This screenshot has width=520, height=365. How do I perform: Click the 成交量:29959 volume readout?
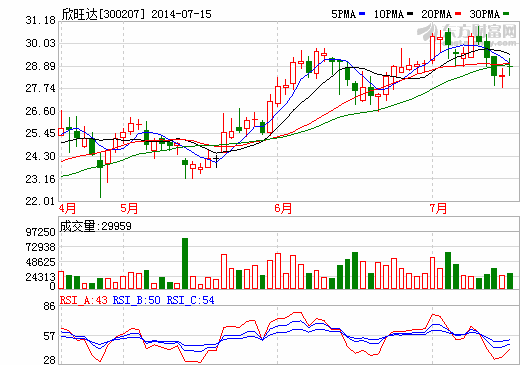96,226
